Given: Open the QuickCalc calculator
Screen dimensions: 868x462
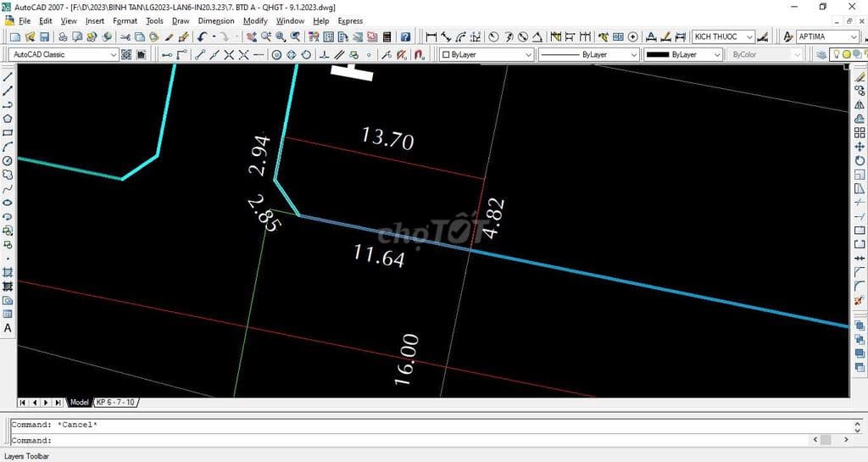Looking at the screenshot, I should pyautogui.click(x=387, y=37).
